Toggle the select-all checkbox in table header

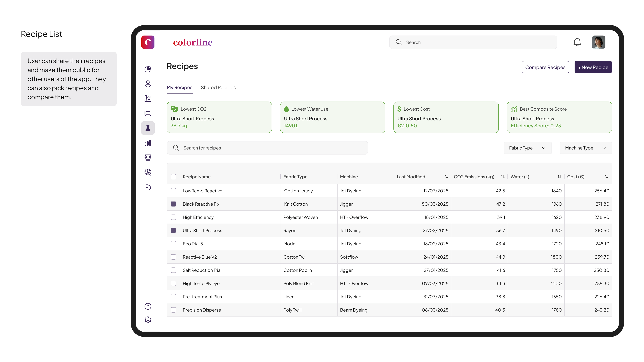(173, 177)
